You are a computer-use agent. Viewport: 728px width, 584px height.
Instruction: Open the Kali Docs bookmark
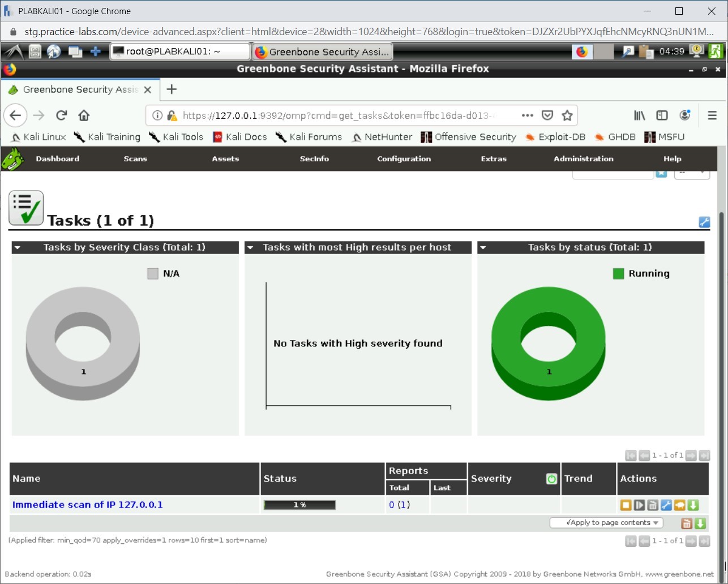point(239,137)
